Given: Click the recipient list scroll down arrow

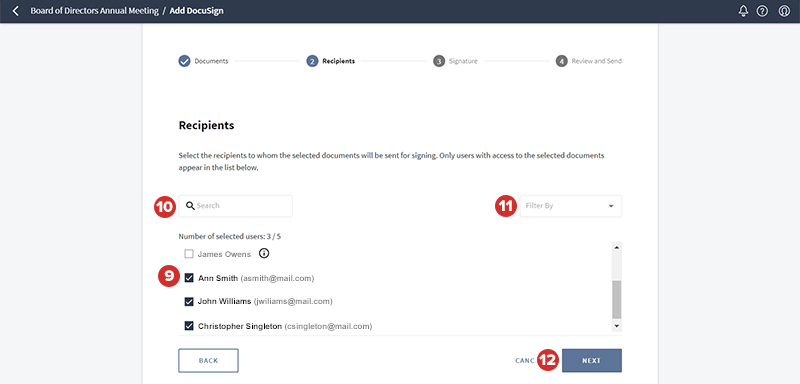Looking at the screenshot, I should (x=616, y=325).
